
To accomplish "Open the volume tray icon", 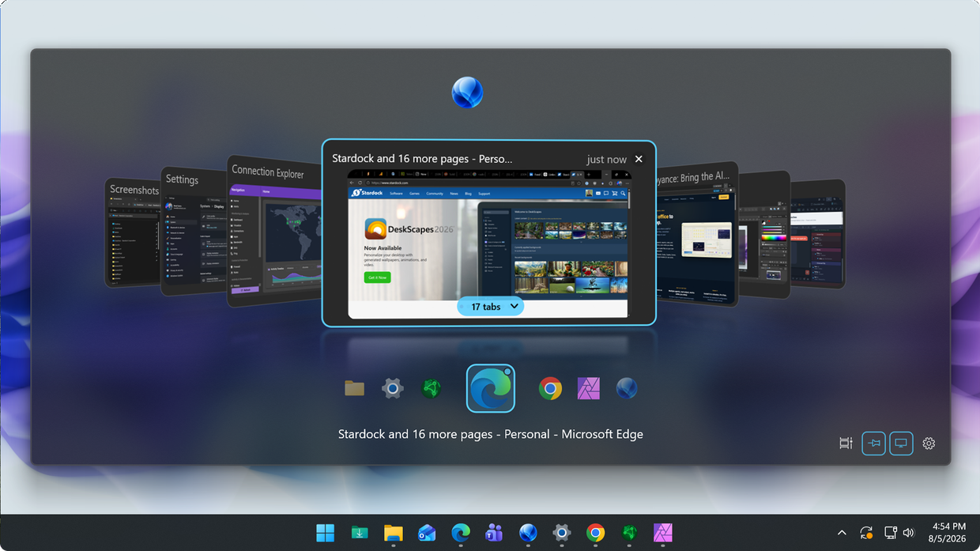I will click(909, 533).
